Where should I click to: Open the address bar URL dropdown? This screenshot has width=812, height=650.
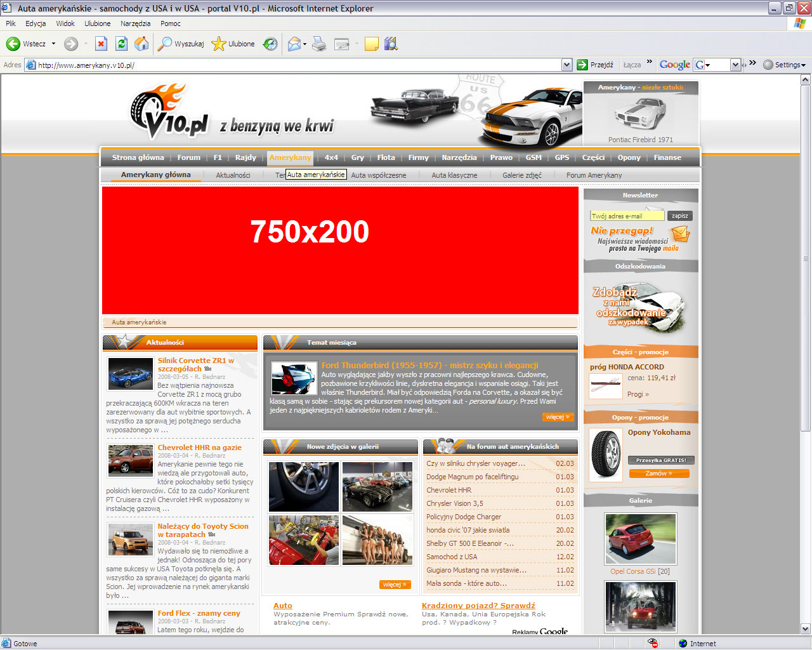[x=566, y=65]
